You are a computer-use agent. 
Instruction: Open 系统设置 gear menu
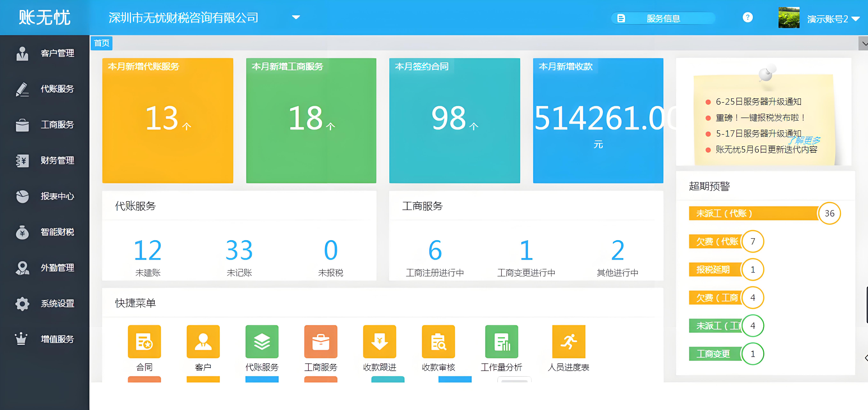coord(45,304)
